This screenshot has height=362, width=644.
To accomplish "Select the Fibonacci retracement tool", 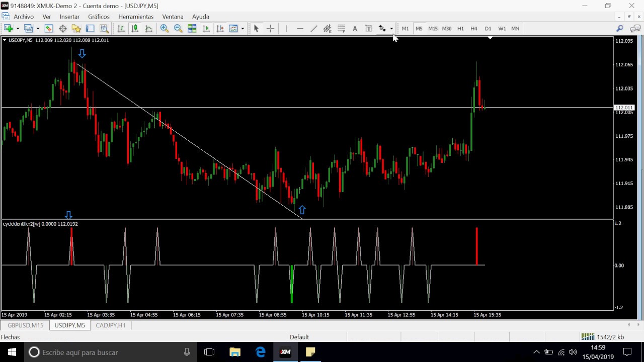I will pos(341,29).
